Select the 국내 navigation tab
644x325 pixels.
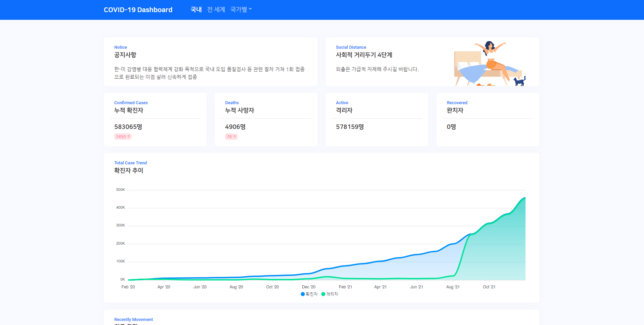coord(196,9)
